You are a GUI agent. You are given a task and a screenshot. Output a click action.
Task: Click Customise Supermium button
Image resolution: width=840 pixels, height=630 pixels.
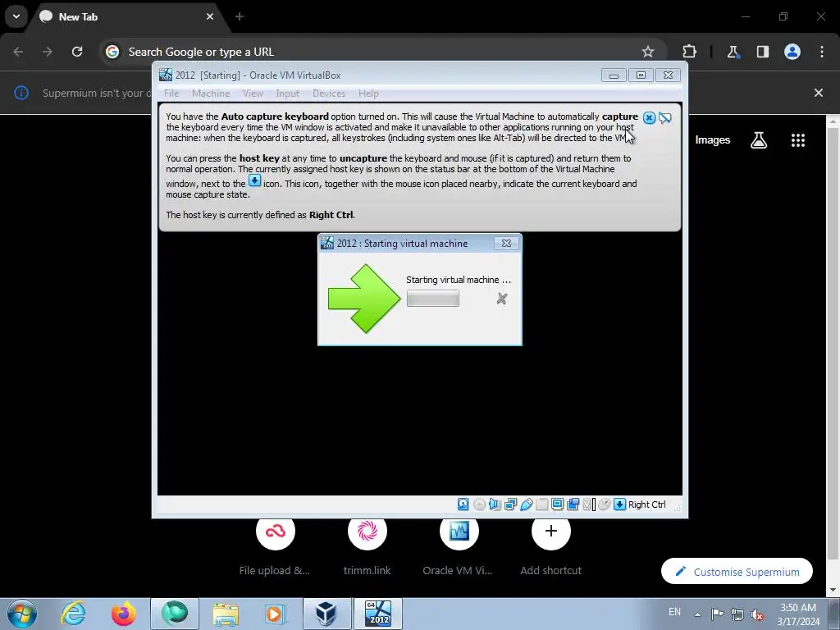[737, 572]
